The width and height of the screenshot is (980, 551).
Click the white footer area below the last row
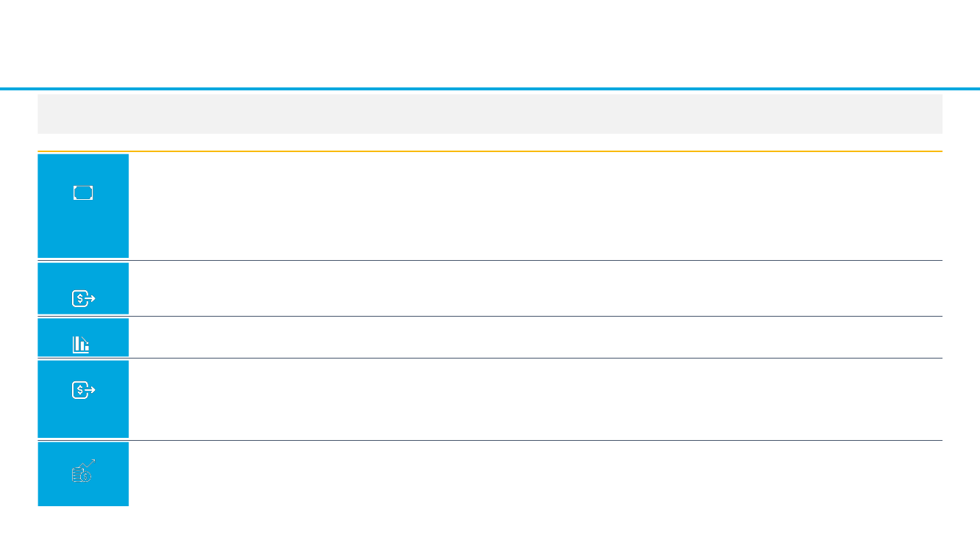coord(490,529)
